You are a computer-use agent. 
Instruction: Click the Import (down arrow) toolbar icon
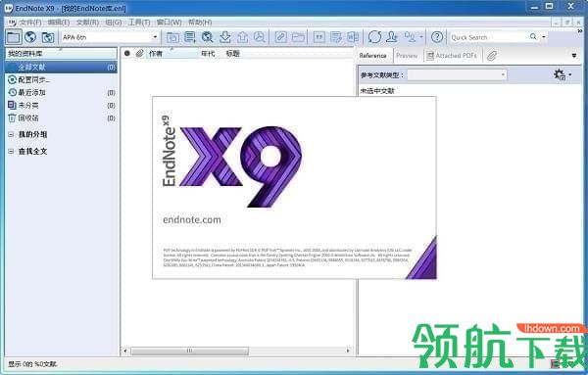coord(224,37)
